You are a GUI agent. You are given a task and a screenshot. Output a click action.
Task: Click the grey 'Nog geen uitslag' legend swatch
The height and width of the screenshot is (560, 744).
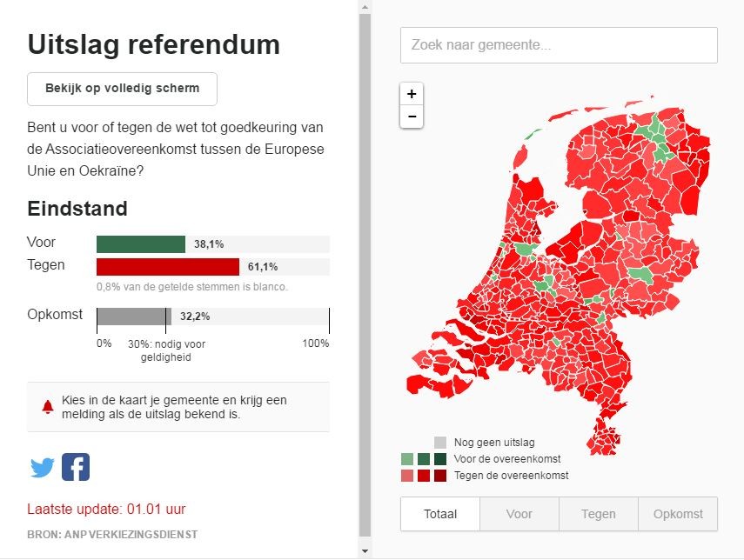click(x=440, y=443)
